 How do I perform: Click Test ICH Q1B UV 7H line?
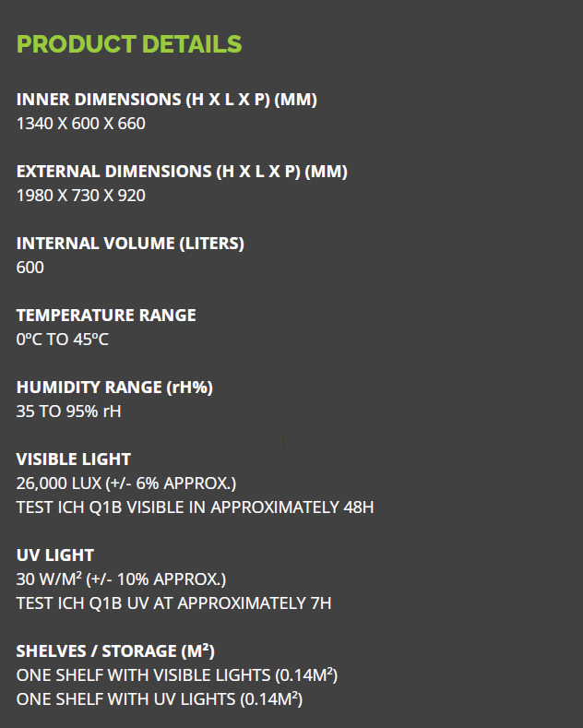[174, 603]
